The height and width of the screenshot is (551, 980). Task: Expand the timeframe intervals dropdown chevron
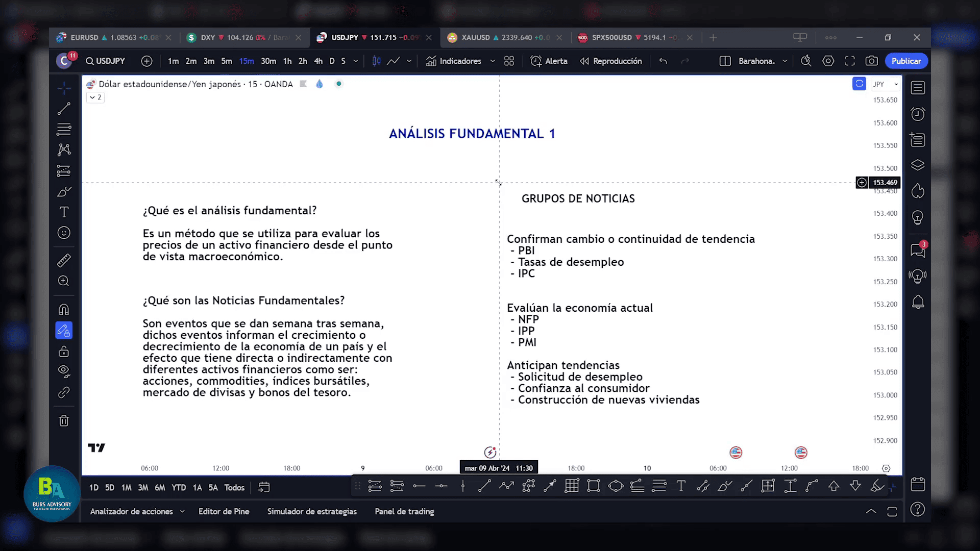356,61
